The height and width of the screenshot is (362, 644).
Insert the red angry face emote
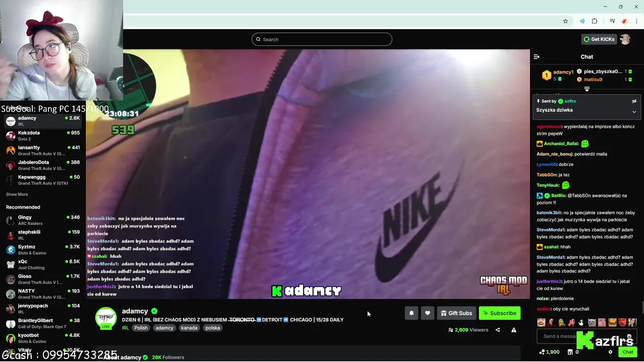pos(622,322)
